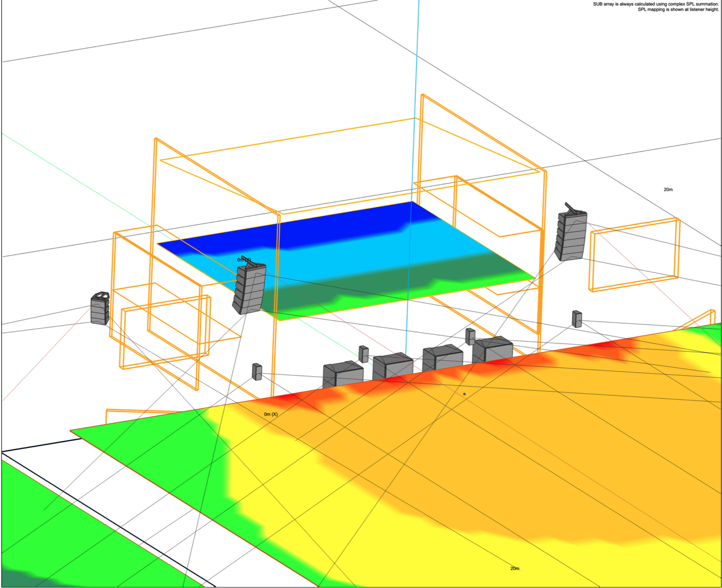Click the SUB array complex summation note

(655, 4)
